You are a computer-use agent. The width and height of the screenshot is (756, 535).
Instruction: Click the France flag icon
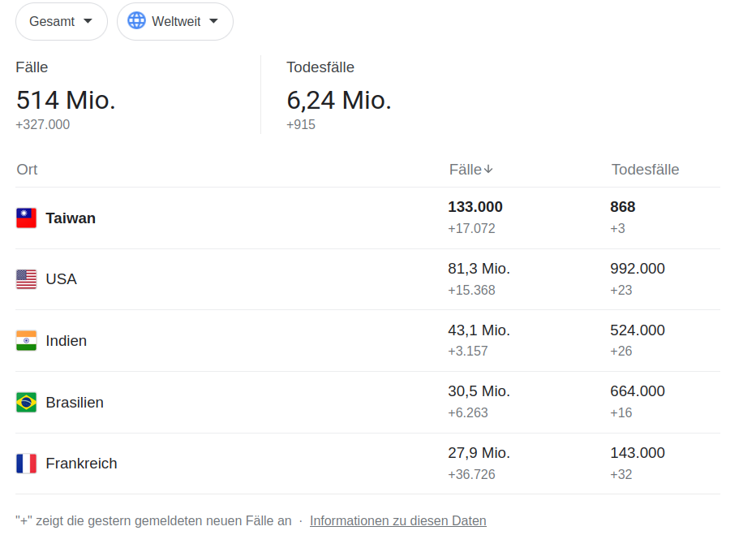click(x=26, y=464)
